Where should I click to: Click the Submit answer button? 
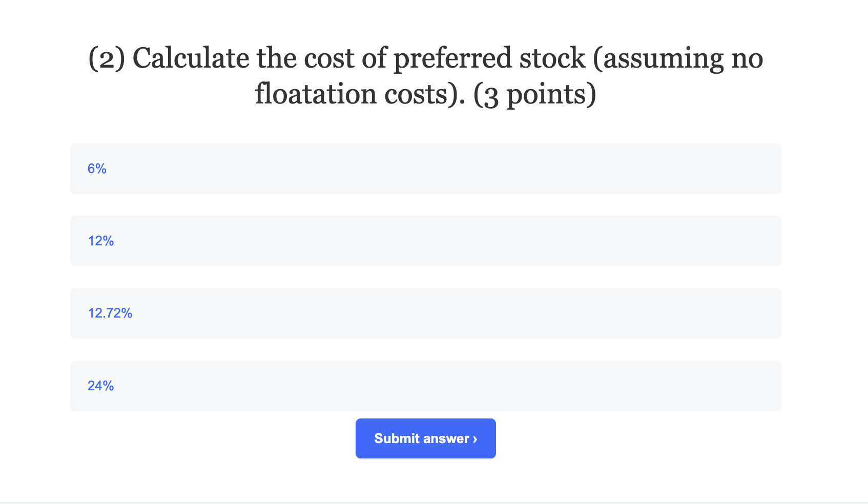pyautogui.click(x=425, y=438)
